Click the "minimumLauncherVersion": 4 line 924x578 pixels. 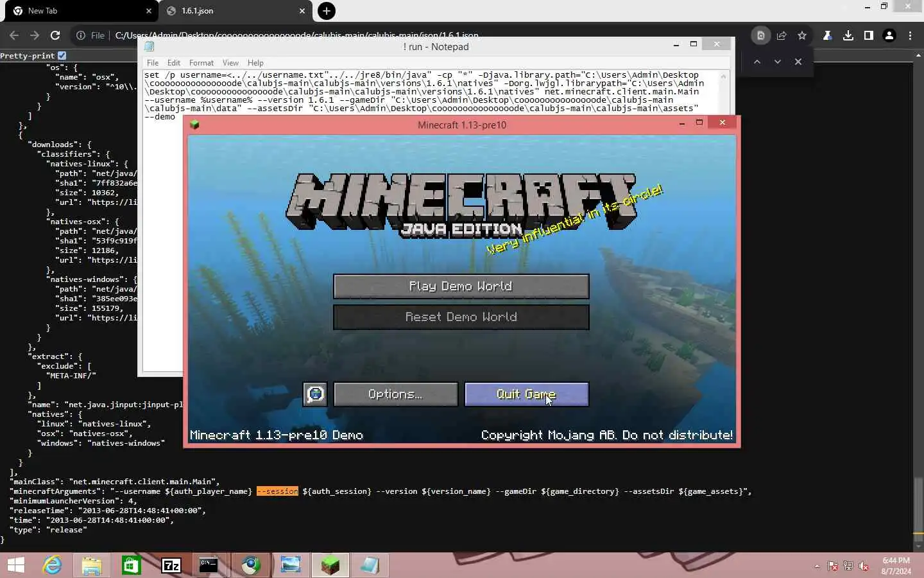(x=73, y=501)
